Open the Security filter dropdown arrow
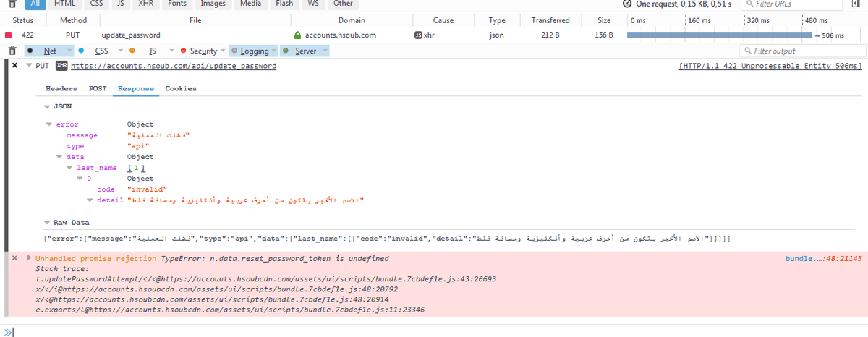The image size is (868, 337). coord(223,51)
